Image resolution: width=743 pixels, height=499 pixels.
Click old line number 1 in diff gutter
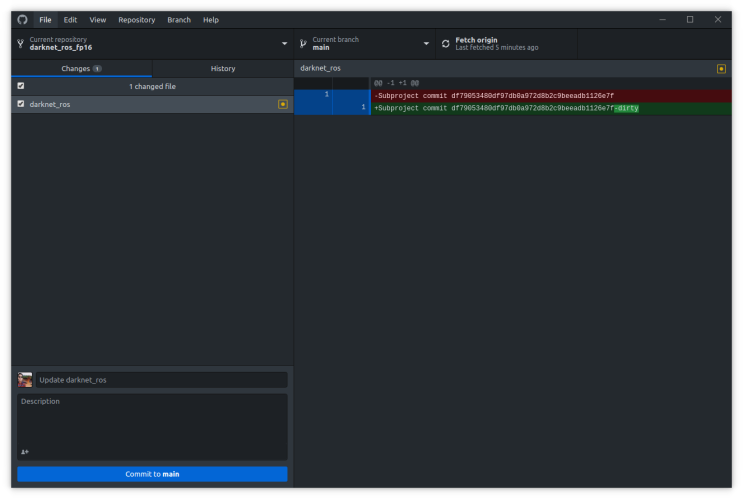tap(326, 94)
